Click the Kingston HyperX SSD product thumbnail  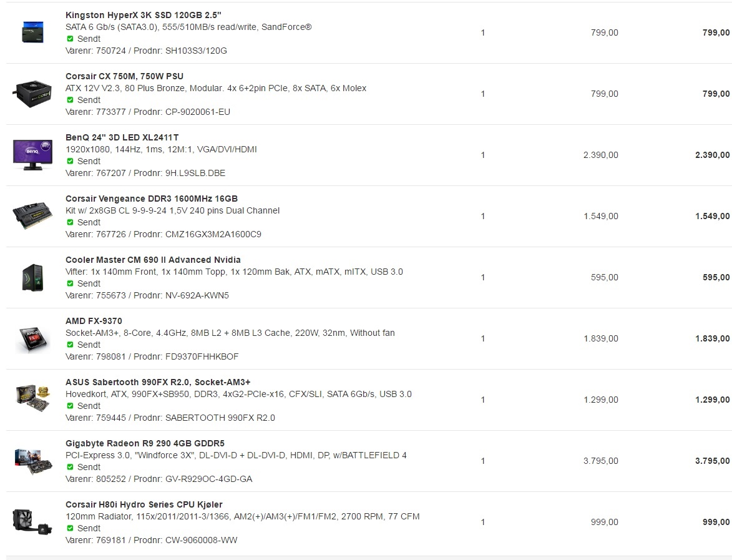[32, 32]
